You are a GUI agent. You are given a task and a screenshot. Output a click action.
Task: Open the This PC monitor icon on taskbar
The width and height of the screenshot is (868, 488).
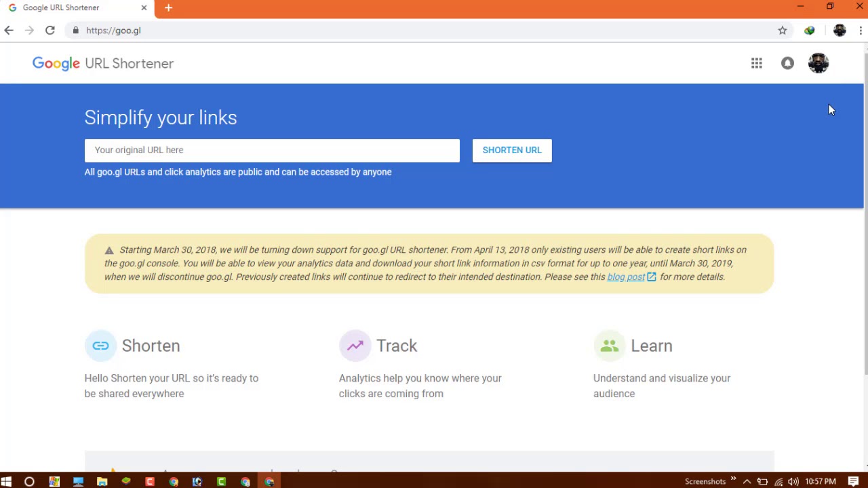[x=78, y=481]
